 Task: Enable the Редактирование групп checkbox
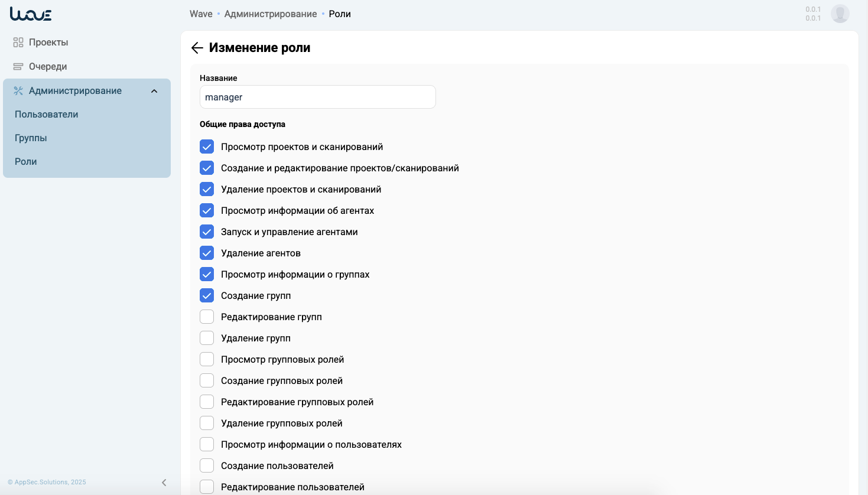pyautogui.click(x=207, y=317)
